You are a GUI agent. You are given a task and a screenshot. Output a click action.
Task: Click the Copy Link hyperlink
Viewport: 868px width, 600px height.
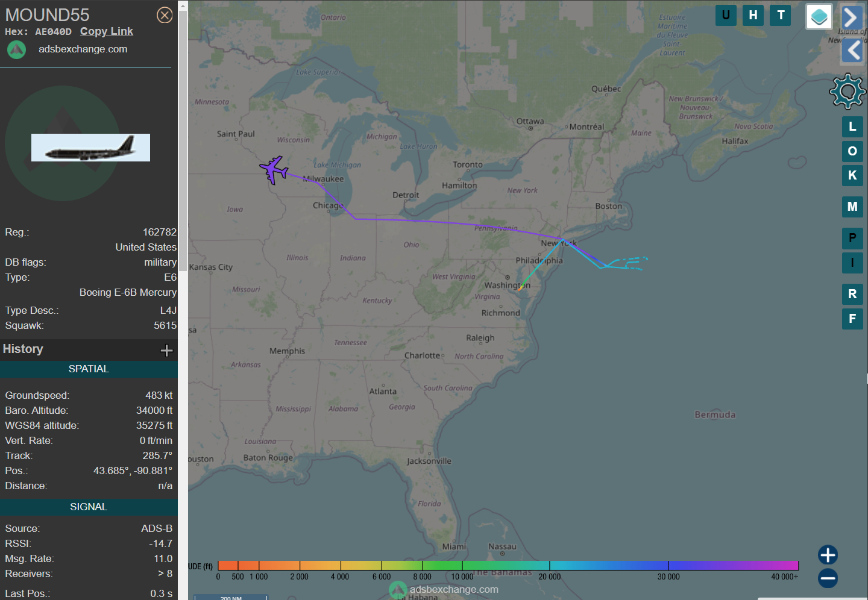pos(107,31)
